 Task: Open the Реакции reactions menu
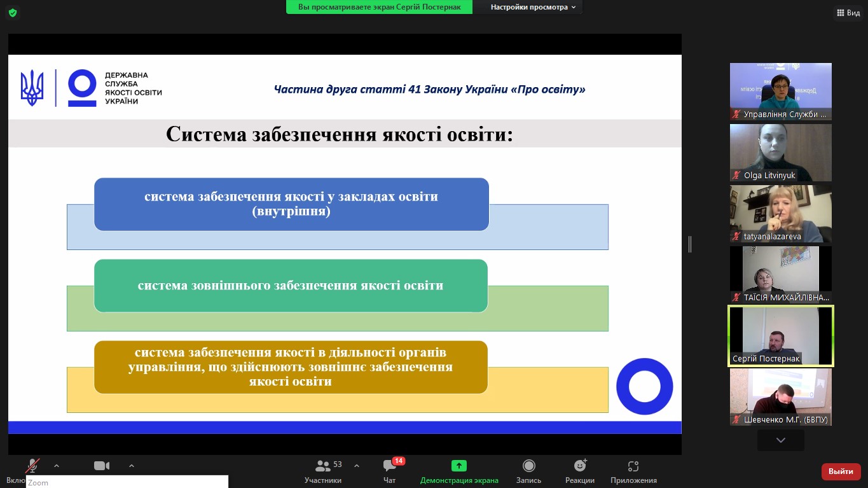point(579,471)
